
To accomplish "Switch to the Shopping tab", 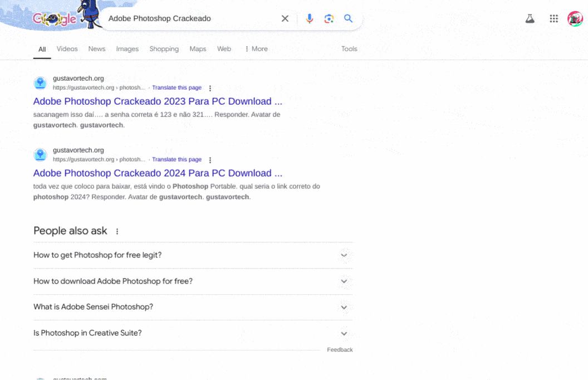I will point(164,49).
